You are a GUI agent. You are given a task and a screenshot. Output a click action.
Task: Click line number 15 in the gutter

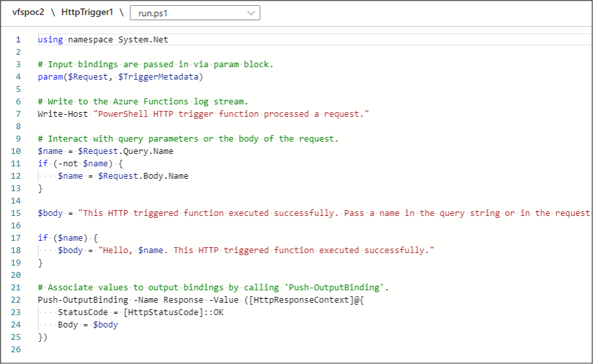click(16, 213)
